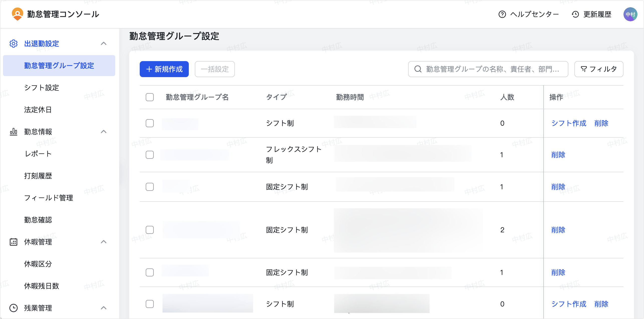Image resolution: width=644 pixels, height=319 pixels.
Task: Click the calendar icon beside 休暇管理
Action: pyautogui.click(x=14, y=242)
